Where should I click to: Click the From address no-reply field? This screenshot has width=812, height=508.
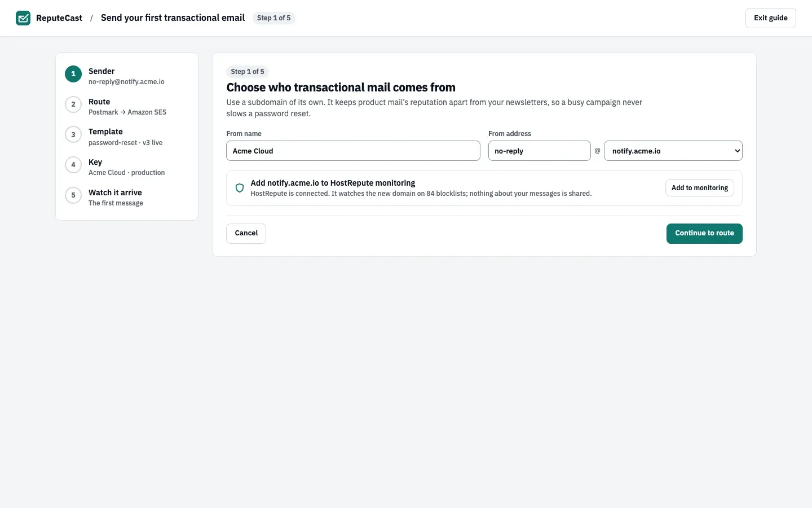(540, 151)
